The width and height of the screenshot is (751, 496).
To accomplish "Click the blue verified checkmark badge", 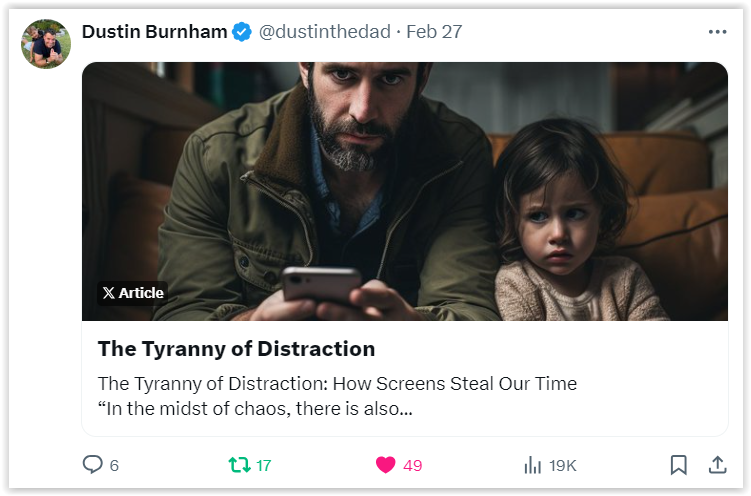I will 242,32.
